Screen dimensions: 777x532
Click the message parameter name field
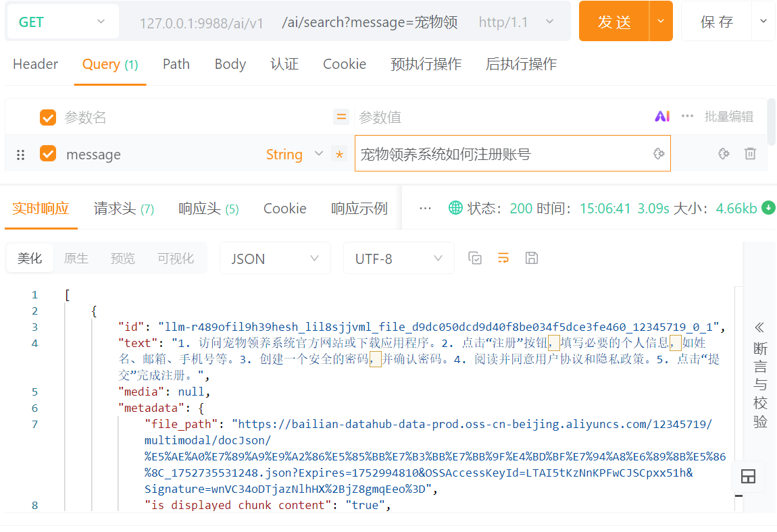click(x=94, y=155)
